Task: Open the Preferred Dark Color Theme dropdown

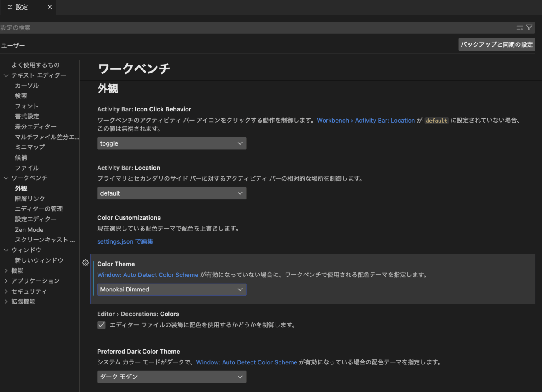Action: point(172,377)
